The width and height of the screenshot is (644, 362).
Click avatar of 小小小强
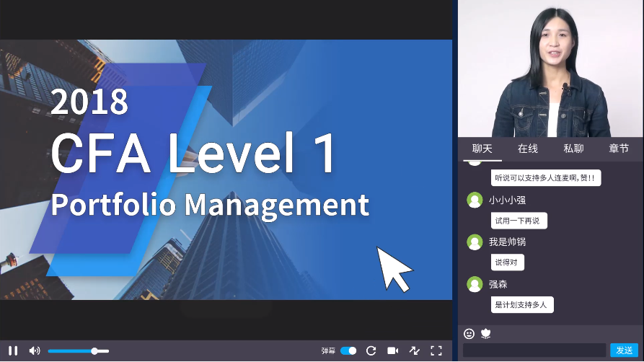pos(475,200)
